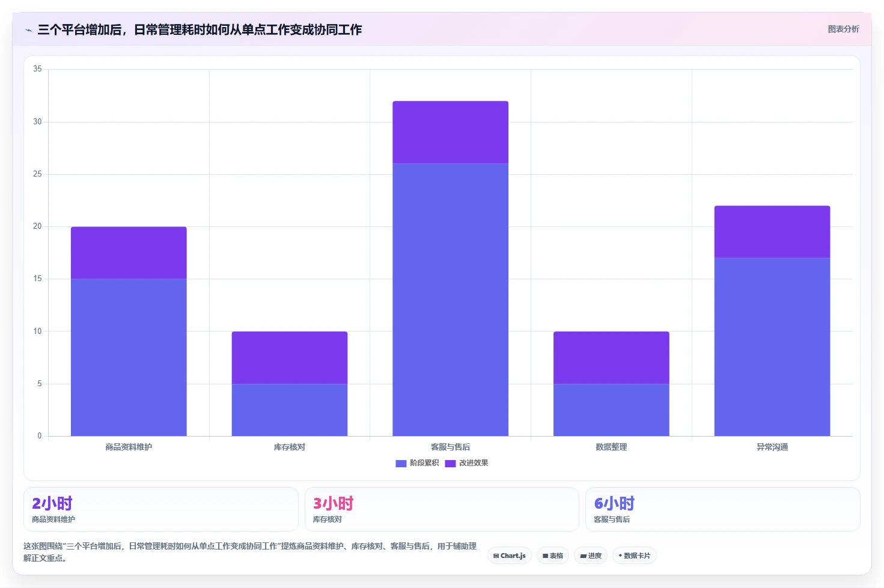Click the blue 阶段累积 segment of 异常沟通 bar
Screen dimensions: 884x588
(x=772, y=347)
